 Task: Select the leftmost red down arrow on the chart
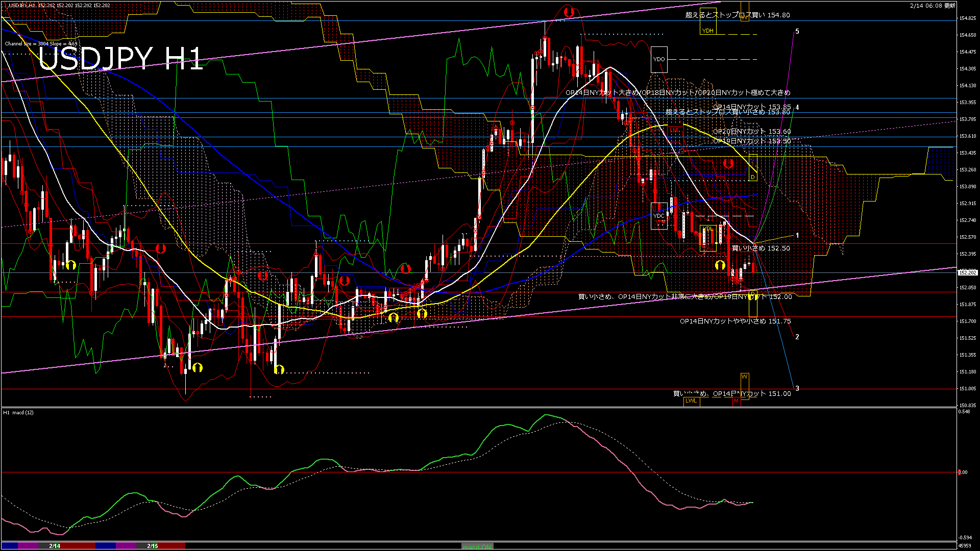(161, 248)
